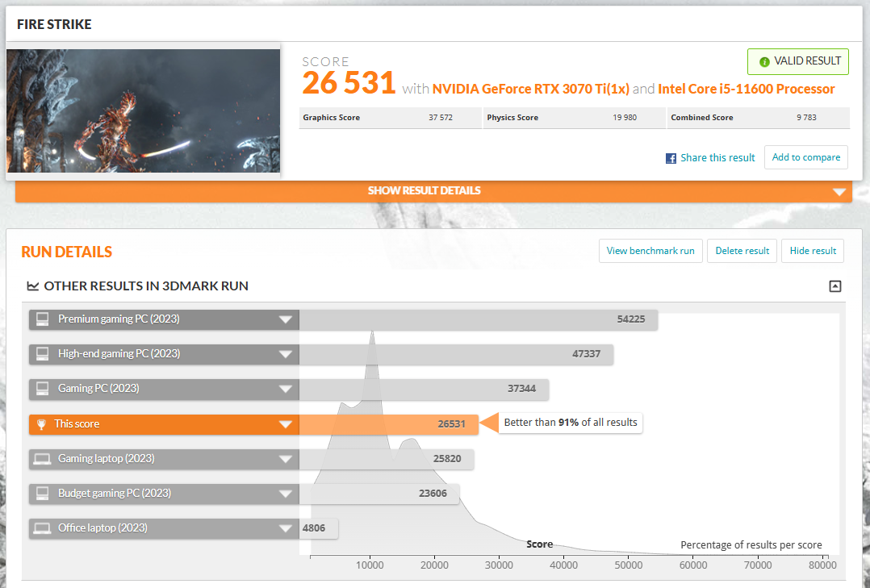Click the green info icon in Valid Result
Image resolution: width=870 pixels, height=588 pixels.
(x=764, y=61)
